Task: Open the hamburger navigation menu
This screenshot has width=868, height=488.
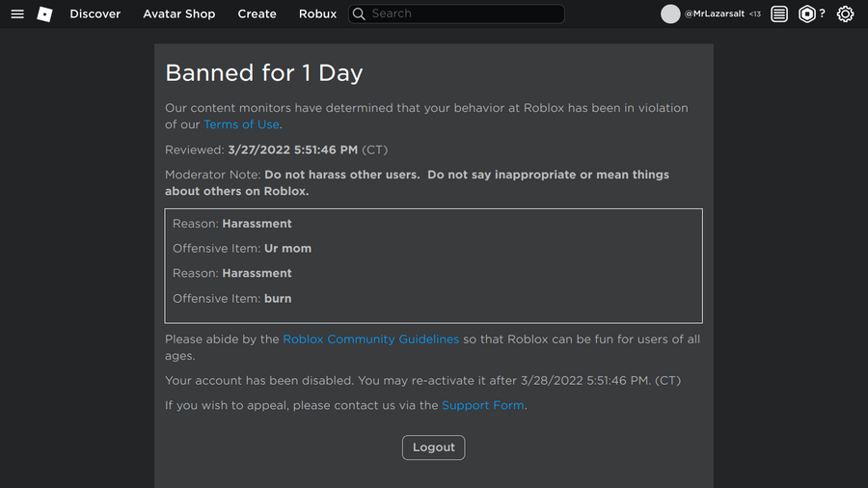Action: point(17,14)
